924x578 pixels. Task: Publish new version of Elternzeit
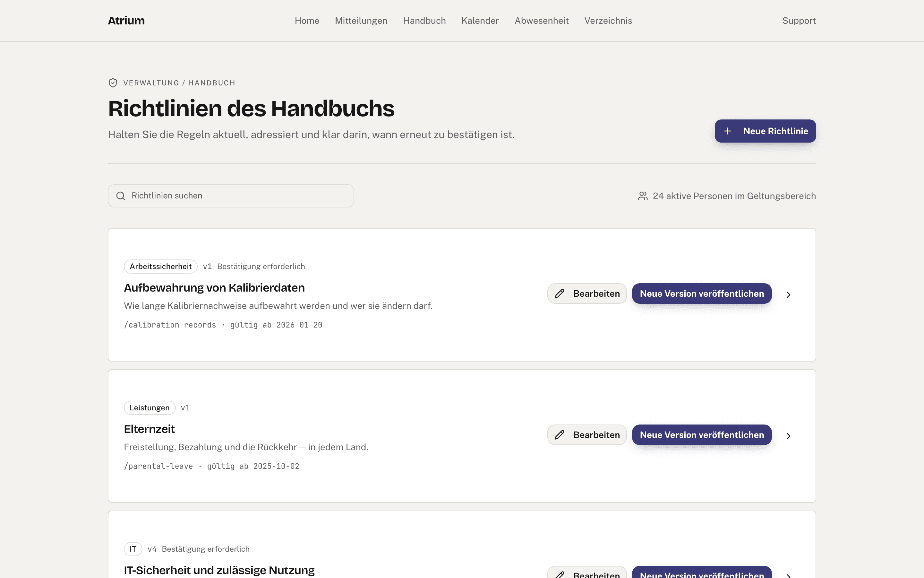point(702,435)
